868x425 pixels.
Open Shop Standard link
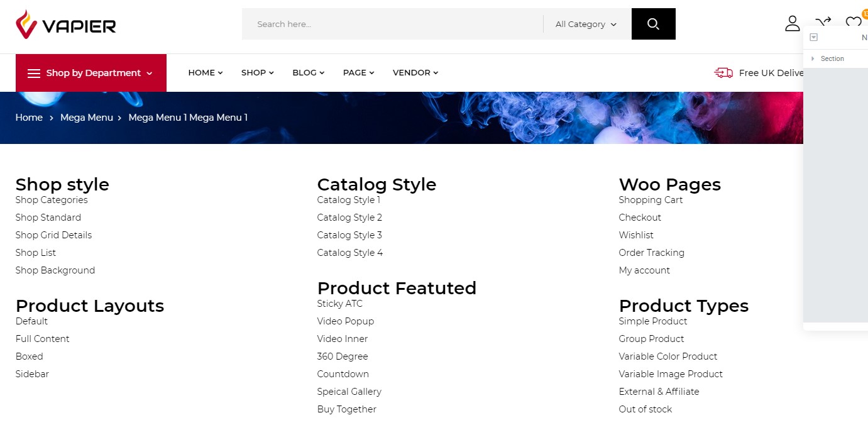pos(48,218)
